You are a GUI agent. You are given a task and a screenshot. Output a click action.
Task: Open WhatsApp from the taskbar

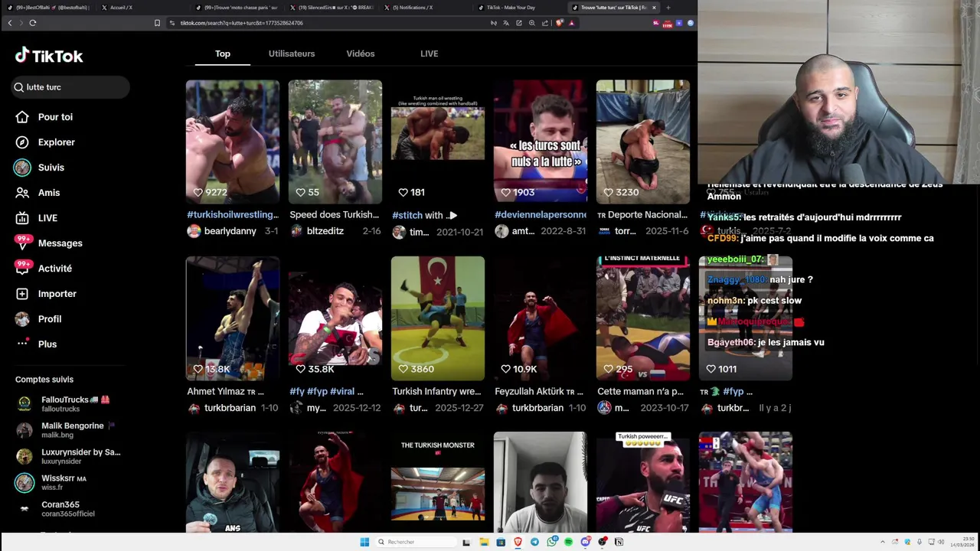tap(552, 542)
